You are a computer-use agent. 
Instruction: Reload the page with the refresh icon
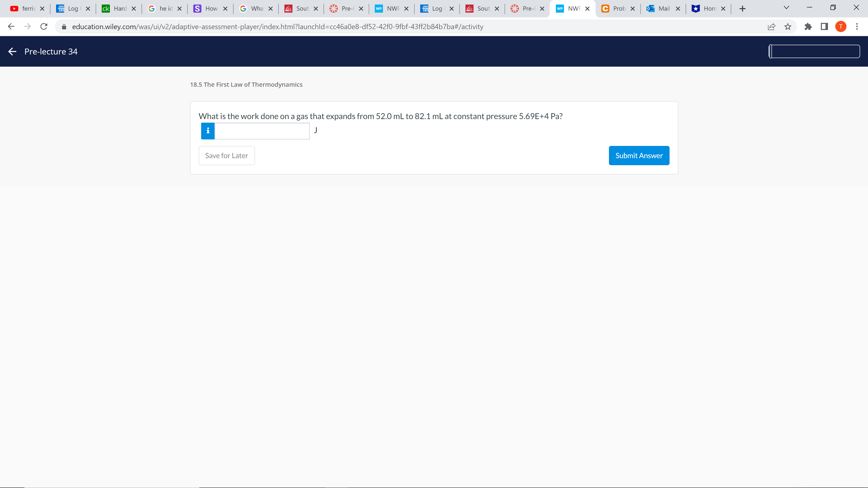(44, 27)
